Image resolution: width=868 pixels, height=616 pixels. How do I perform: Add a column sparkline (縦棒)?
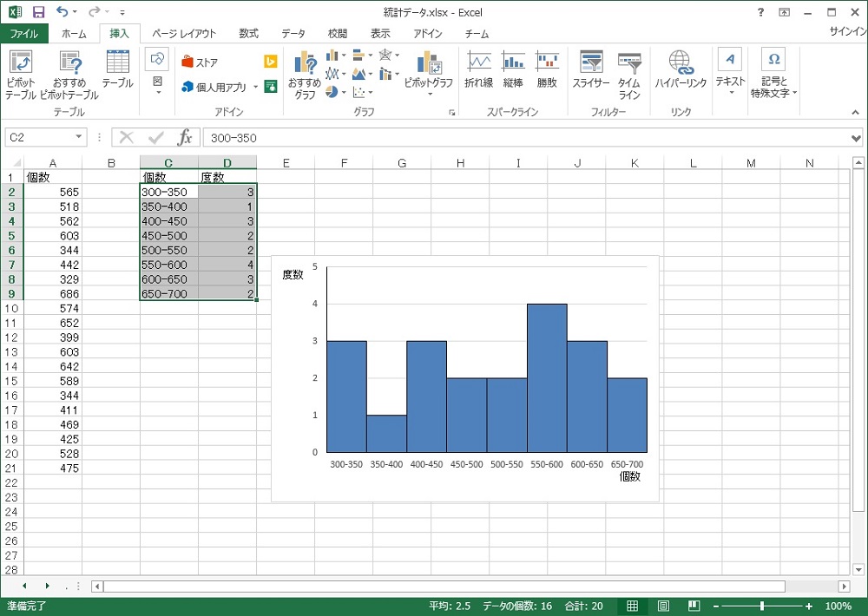[513, 69]
